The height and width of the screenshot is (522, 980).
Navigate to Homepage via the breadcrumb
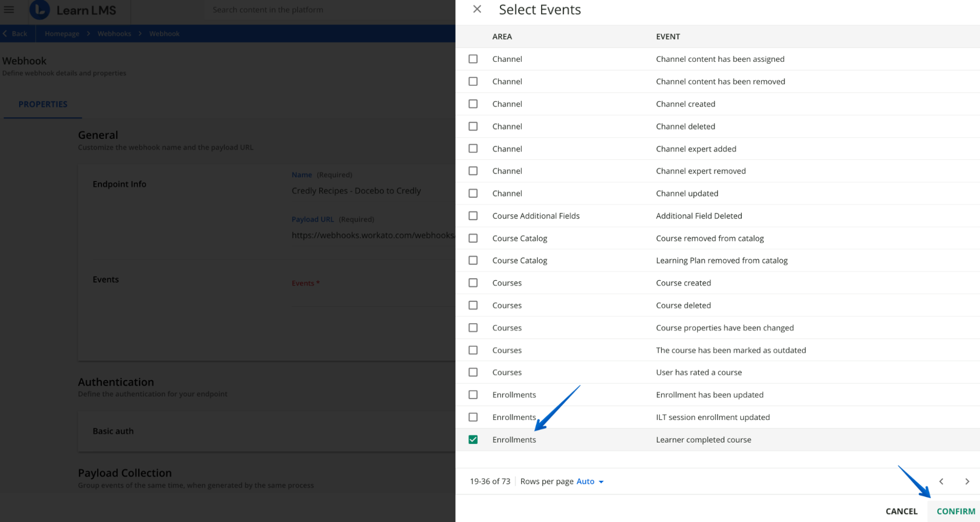point(62,33)
